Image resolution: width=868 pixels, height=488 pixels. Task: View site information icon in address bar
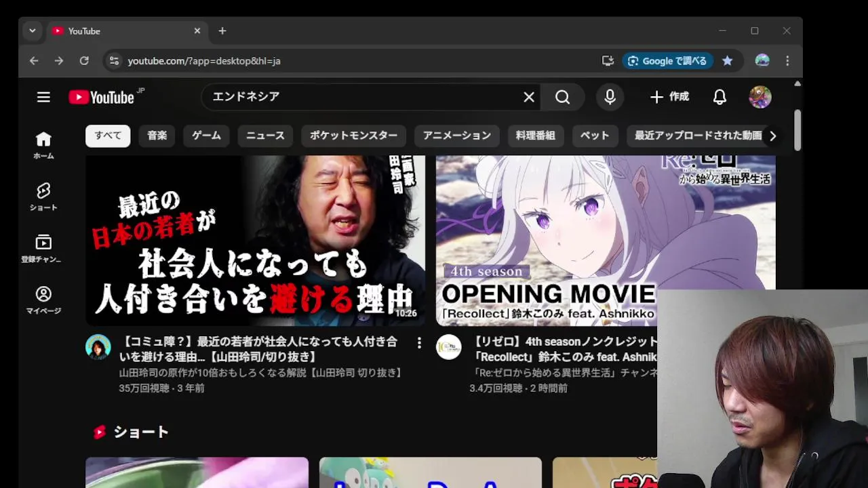114,61
